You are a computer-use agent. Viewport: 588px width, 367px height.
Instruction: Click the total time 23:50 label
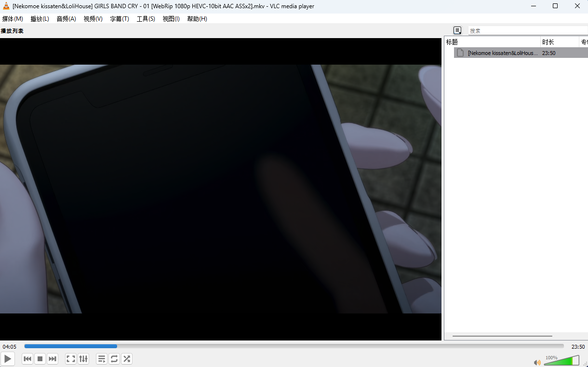[578, 347]
